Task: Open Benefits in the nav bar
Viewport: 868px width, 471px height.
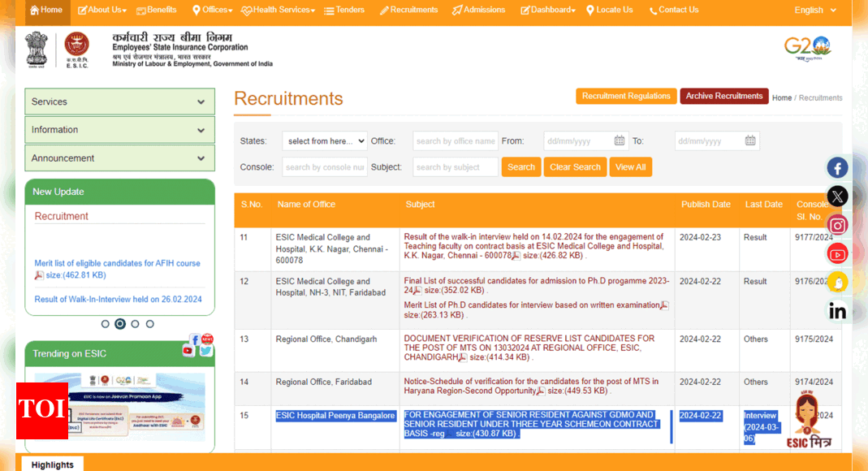Action: (x=156, y=10)
